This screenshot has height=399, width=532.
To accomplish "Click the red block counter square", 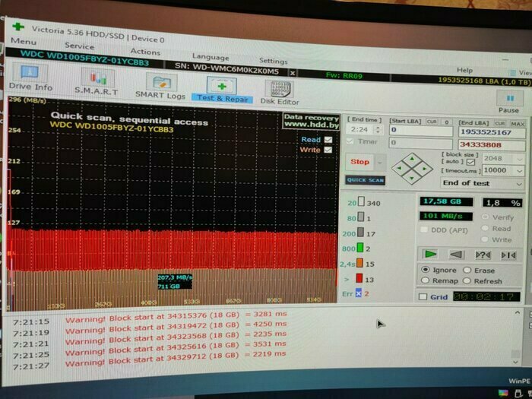I will click(359, 278).
